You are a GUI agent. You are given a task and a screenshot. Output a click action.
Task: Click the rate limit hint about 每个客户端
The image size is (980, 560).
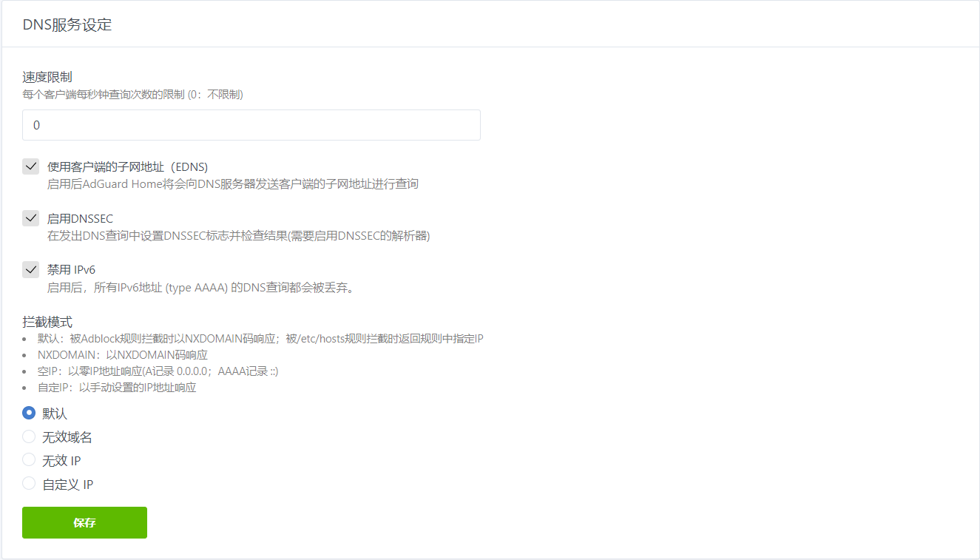coord(132,95)
